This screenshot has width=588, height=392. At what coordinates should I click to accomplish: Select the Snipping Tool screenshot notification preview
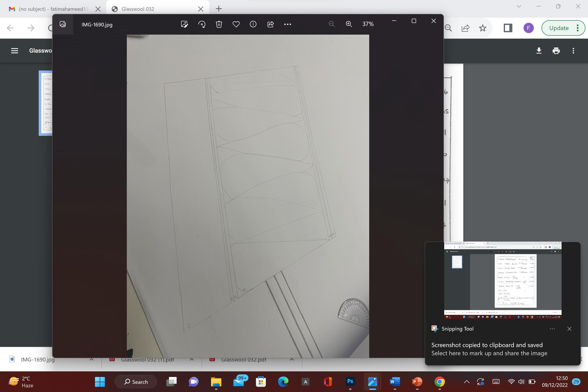(502, 280)
